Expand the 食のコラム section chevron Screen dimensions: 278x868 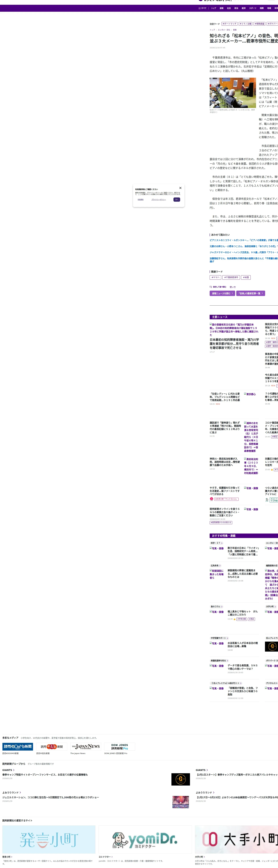(x=222, y=607)
